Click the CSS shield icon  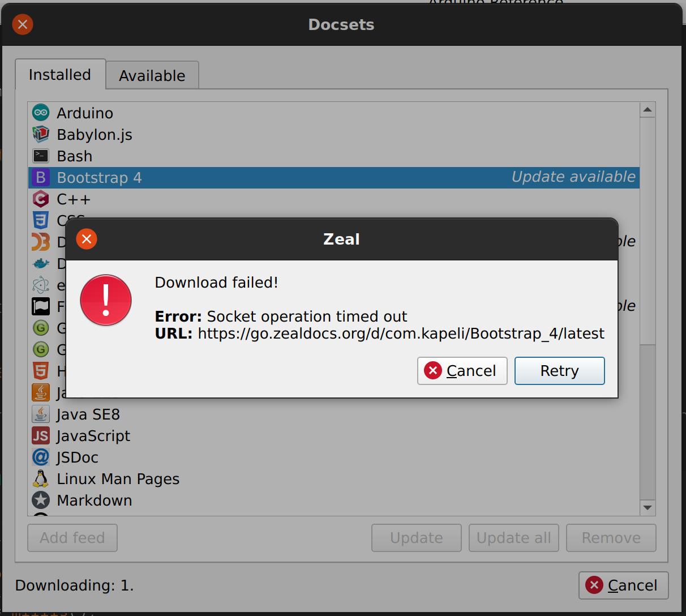point(40,220)
